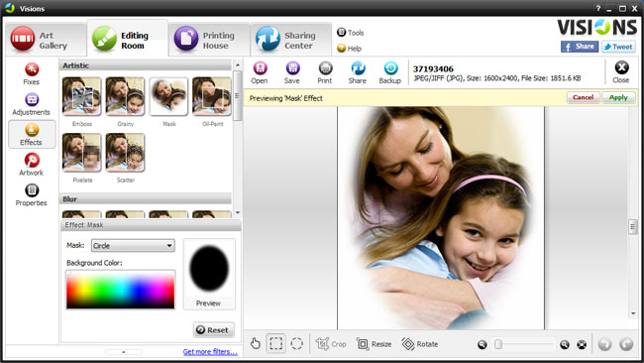Click the panel splitter handle below Reset
644x363 pixels.
tap(124, 352)
